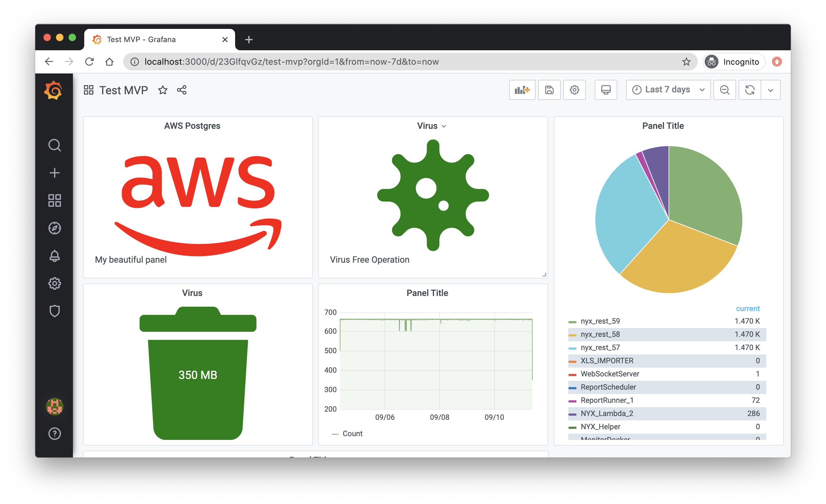
Task: Expand refresh interval dropdown arrow
Action: tap(770, 90)
